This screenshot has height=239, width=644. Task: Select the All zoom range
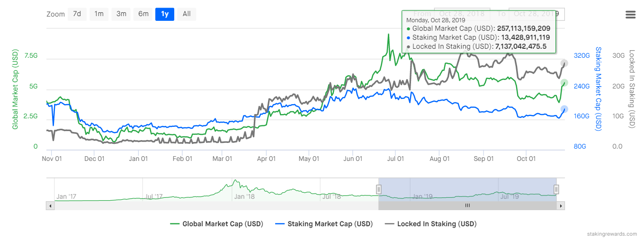click(187, 14)
